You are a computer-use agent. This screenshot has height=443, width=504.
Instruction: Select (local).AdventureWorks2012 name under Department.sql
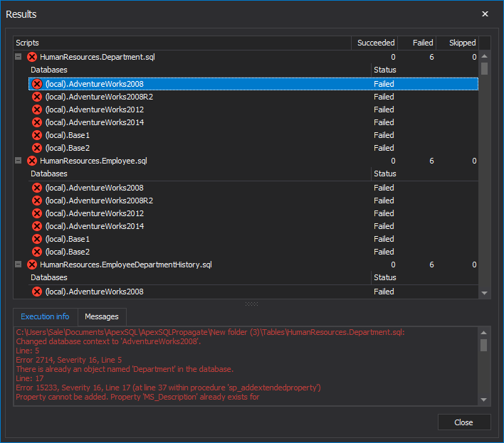95,110
